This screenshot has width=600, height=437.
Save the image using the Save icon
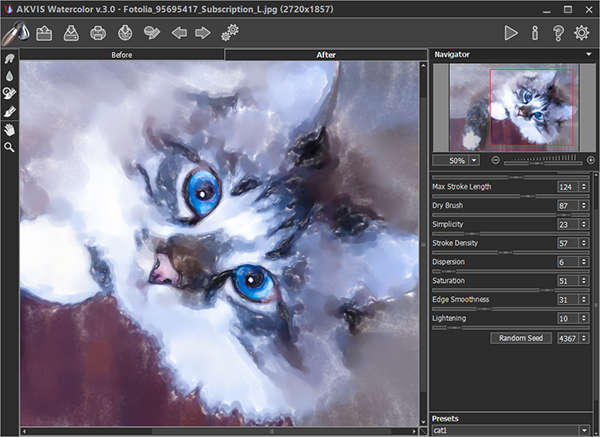[x=72, y=33]
